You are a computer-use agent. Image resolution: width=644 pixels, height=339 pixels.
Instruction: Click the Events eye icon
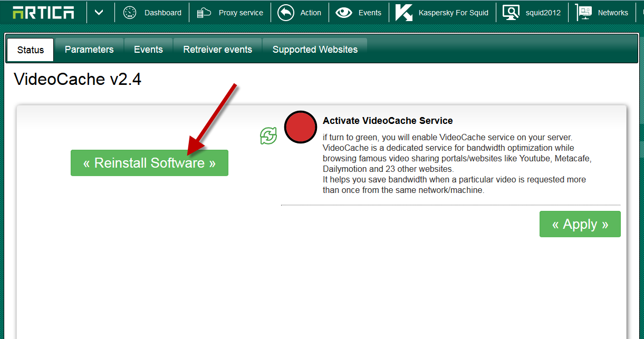click(x=344, y=13)
